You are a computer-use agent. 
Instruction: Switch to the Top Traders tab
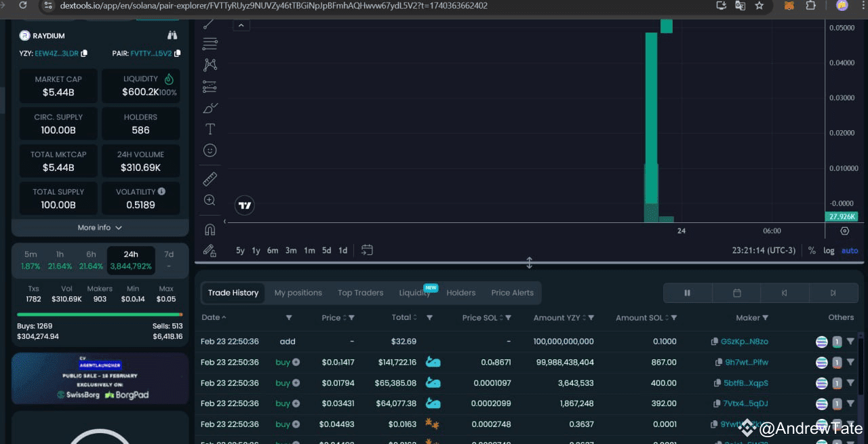[360, 293]
